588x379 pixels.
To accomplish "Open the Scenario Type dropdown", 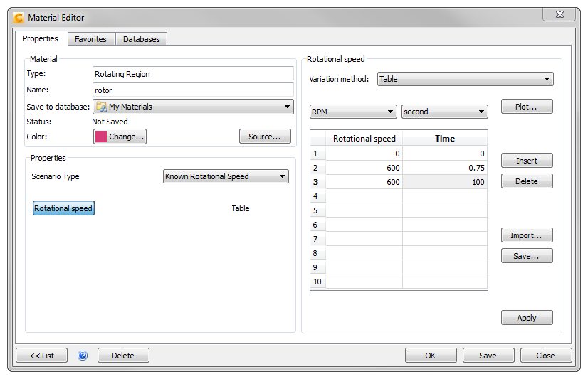I will tap(226, 176).
